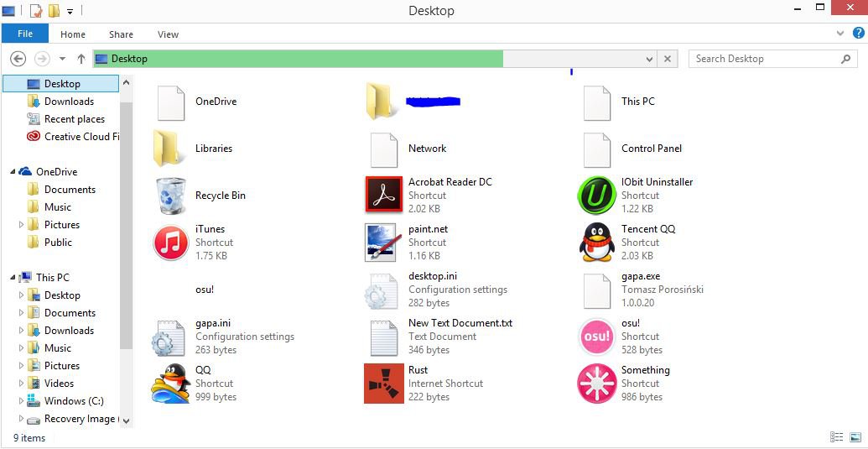The height and width of the screenshot is (449, 868).
Task: Click the Back navigation arrow
Action: pos(18,59)
